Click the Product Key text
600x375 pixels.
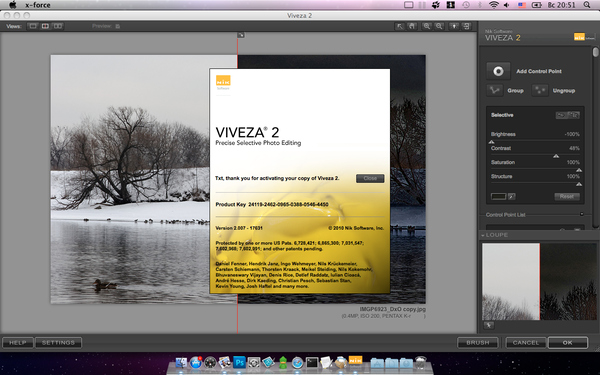click(272, 204)
